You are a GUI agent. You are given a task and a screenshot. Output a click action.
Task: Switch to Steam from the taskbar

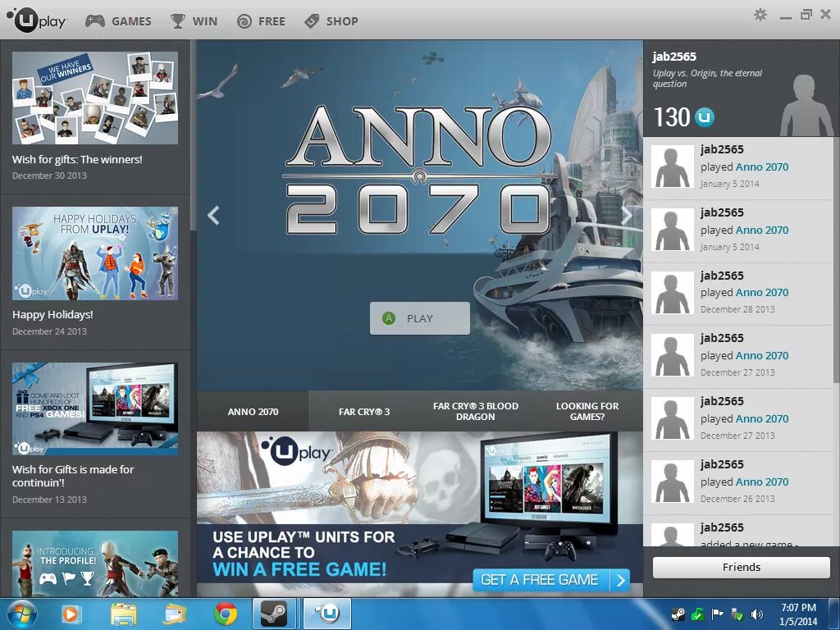click(x=274, y=614)
